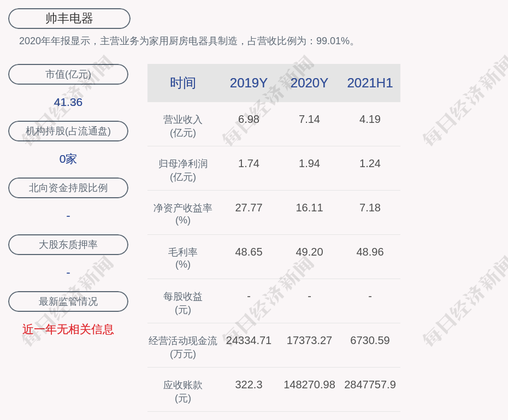Click the ROE value 16.11
This screenshot has width=508, height=420.
[309, 208]
